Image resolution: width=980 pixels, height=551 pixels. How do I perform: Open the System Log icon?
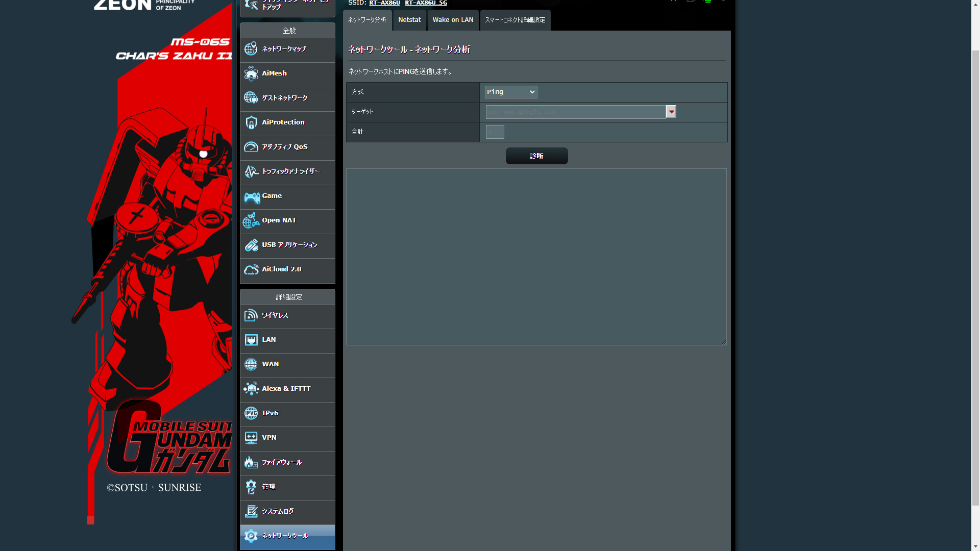[x=251, y=511]
